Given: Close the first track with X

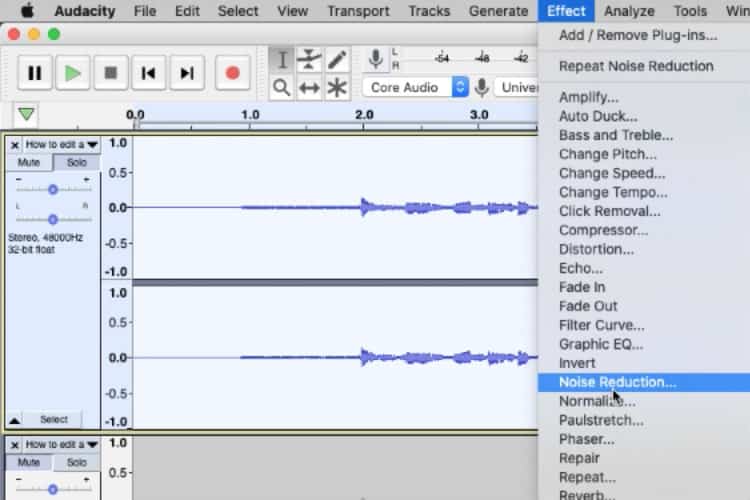Looking at the screenshot, I should point(15,145).
